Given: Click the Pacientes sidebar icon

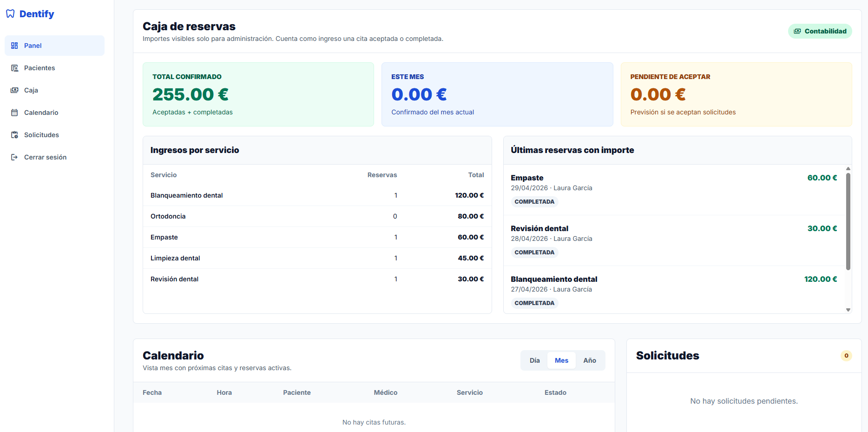Looking at the screenshot, I should (x=14, y=68).
